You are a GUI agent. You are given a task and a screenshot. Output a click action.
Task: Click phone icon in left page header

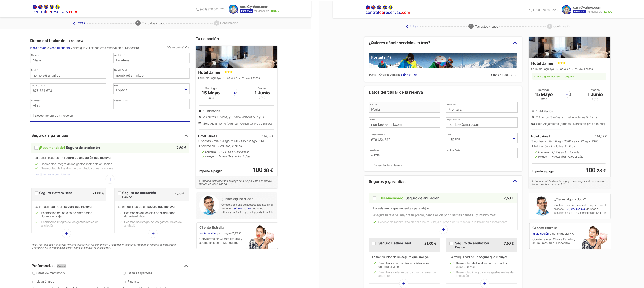tap(198, 10)
